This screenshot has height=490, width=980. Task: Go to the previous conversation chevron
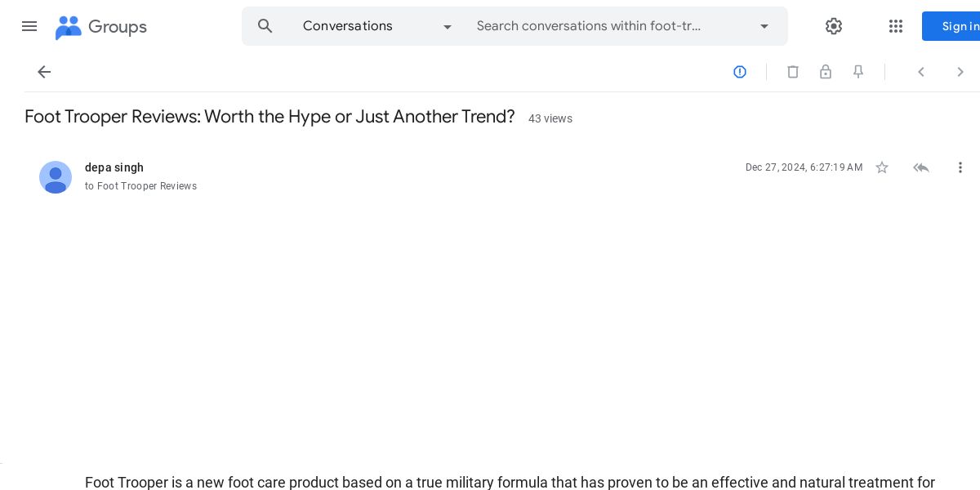[x=921, y=72]
